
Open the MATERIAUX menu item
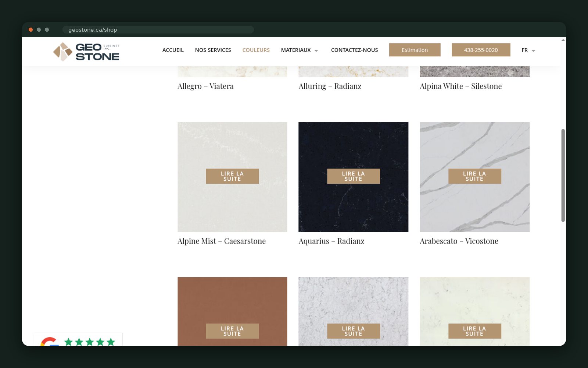pos(296,50)
